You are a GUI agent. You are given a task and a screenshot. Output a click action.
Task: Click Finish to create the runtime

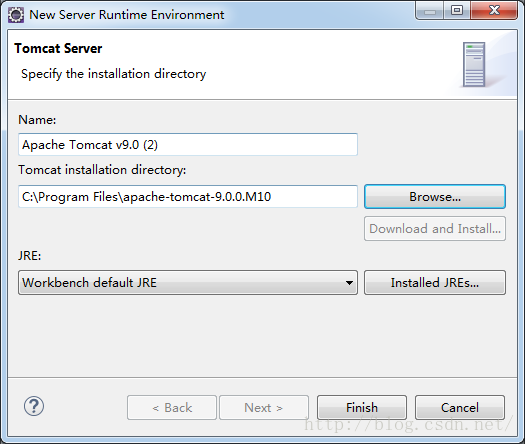[x=362, y=408]
